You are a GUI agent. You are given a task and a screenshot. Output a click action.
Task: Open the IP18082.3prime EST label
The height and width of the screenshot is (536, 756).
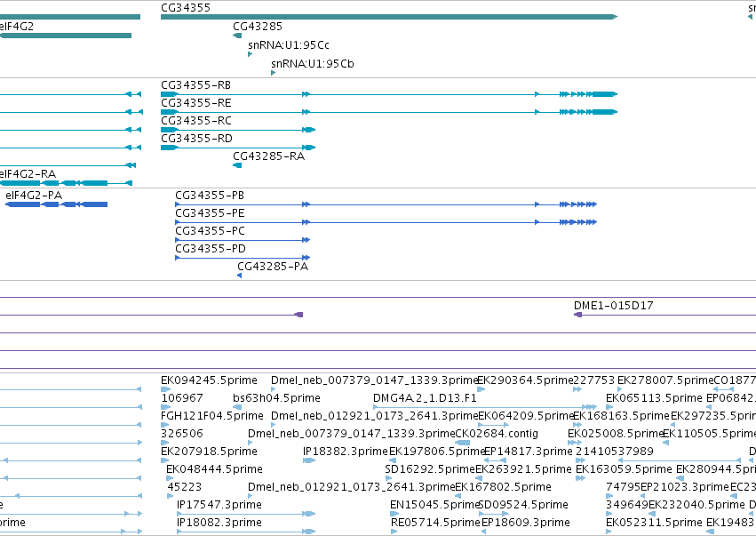click(219, 523)
